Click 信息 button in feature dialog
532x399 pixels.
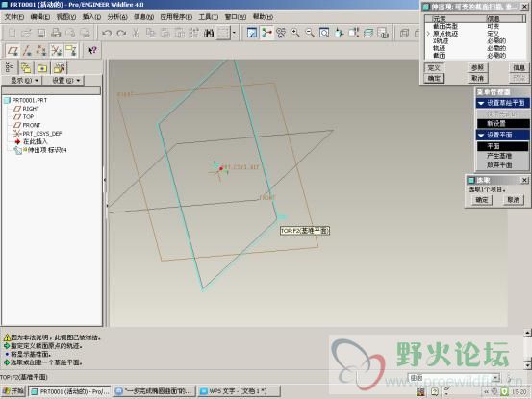[519, 68]
